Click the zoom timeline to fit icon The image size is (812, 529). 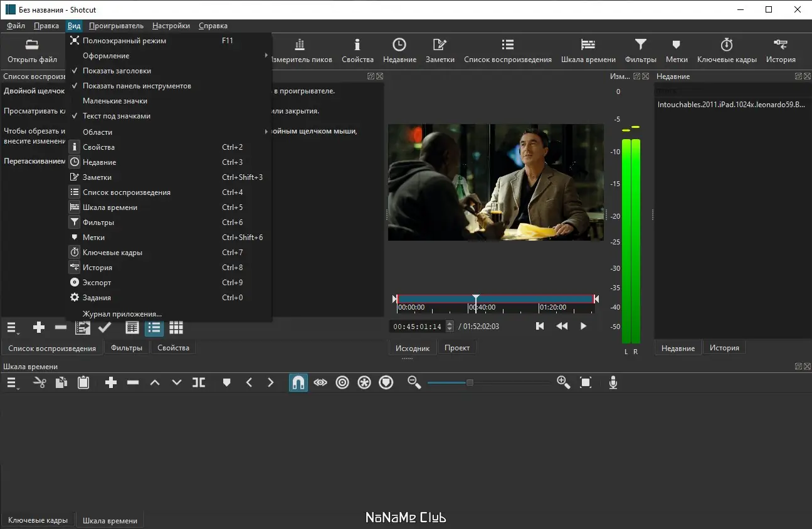tap(586, 382)
